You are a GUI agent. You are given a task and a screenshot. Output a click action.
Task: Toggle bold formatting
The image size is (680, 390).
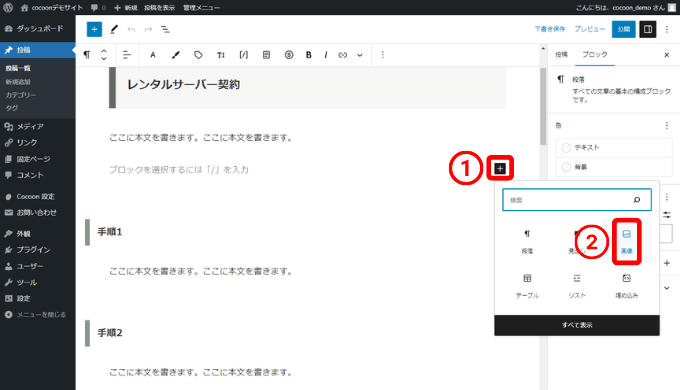[309, 55]
